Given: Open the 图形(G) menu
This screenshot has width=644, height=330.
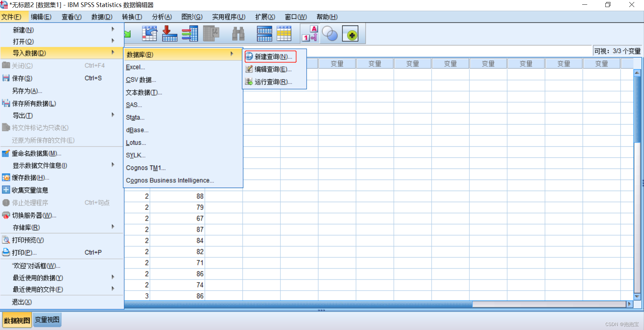Looking at the screenshot, I should pyautogui.click(x=192, y=17).
